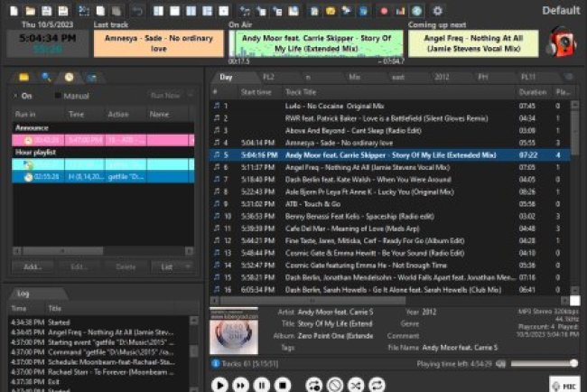Switch to the PL2 playlist tab
Image resolution: width=587 pixels, height=392 pixels.
coord(269,77)
